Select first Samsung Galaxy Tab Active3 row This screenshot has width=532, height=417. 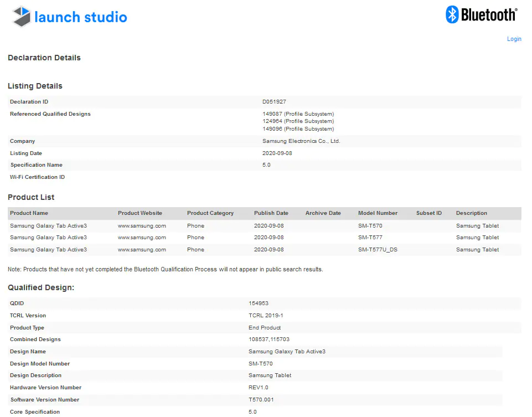pos(265,226)
